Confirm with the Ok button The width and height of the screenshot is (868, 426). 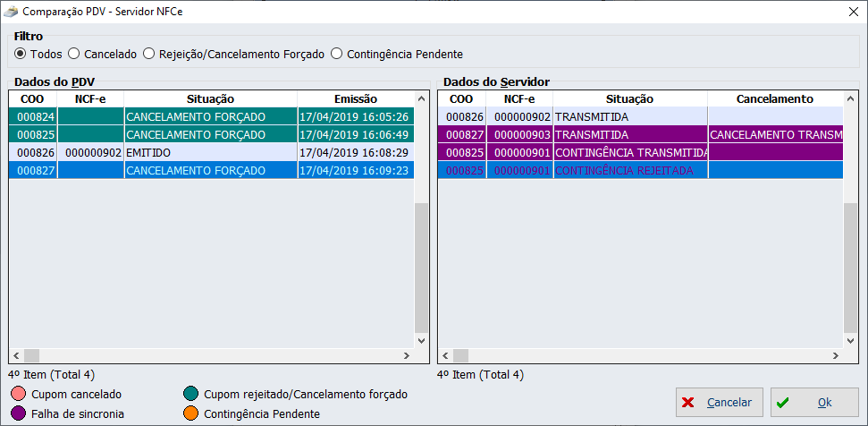coord(814,403)
